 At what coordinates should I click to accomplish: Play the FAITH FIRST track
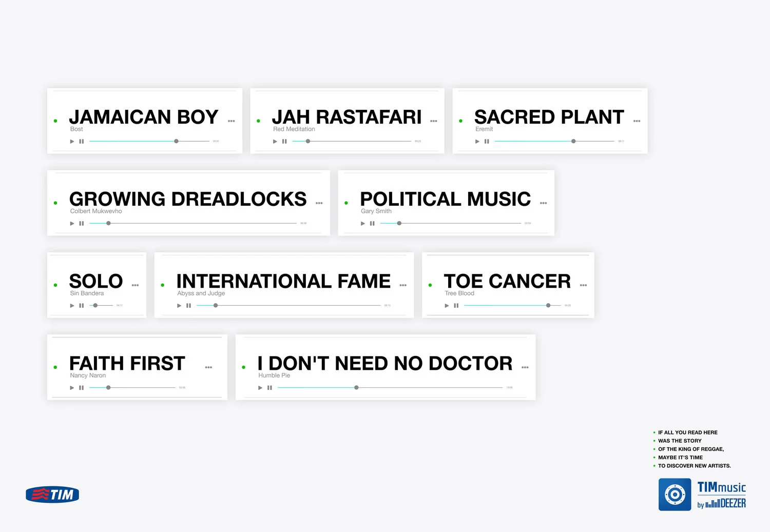click(72, 387)
